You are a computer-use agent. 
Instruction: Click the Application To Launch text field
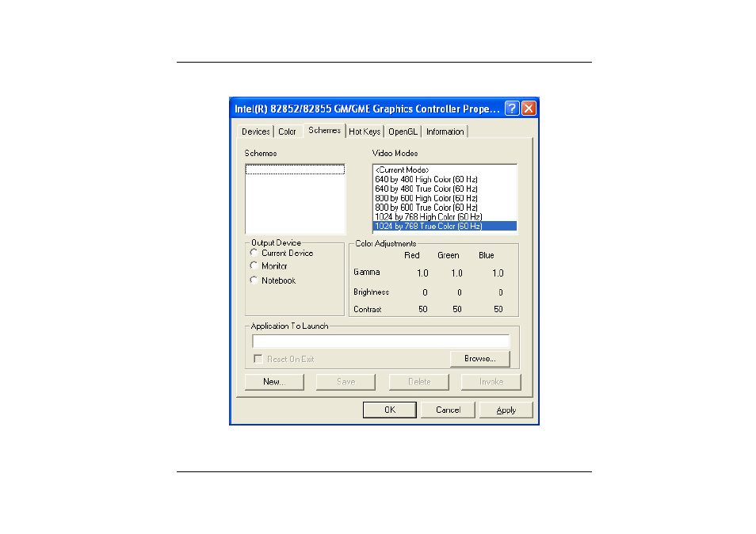click(381, 341)
